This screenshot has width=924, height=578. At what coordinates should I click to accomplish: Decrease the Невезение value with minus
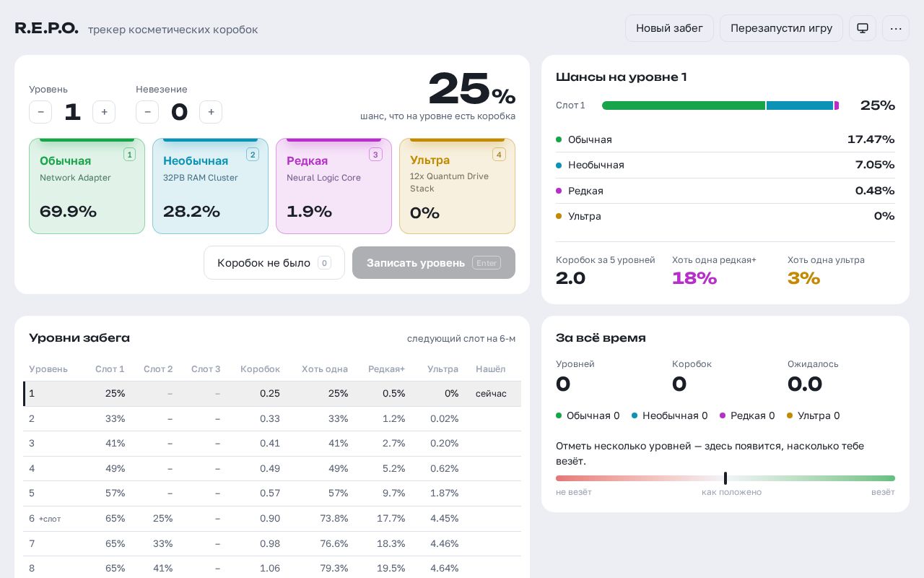coord(147,112)
